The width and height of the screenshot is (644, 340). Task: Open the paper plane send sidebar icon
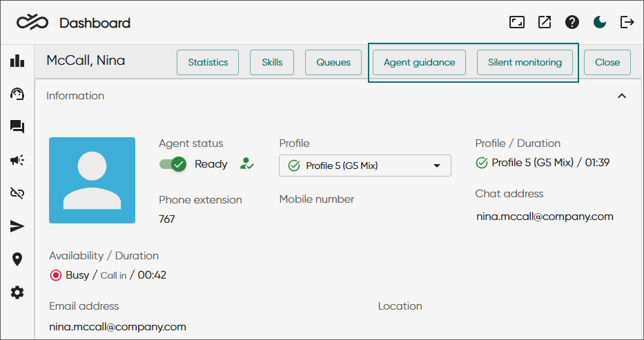(17, 226)
